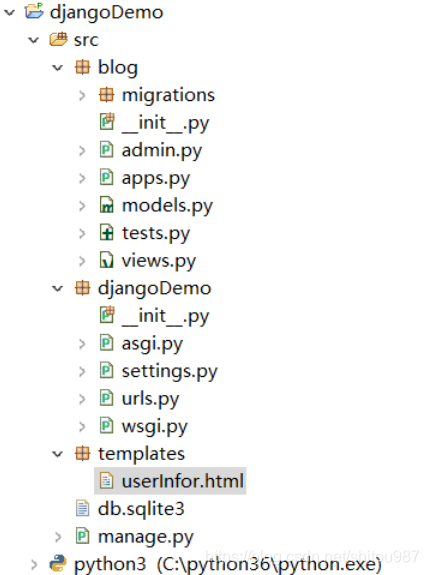The height and width of the screenshot is (575, 429).
Task: Collapse the inner djangoDemo package
Action: coord(58,288)
